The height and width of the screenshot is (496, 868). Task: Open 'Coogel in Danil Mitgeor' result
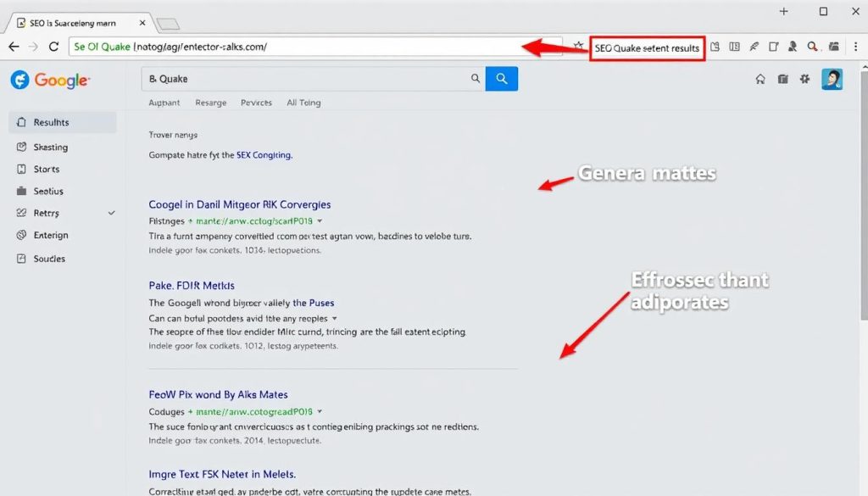coord(239,205)
